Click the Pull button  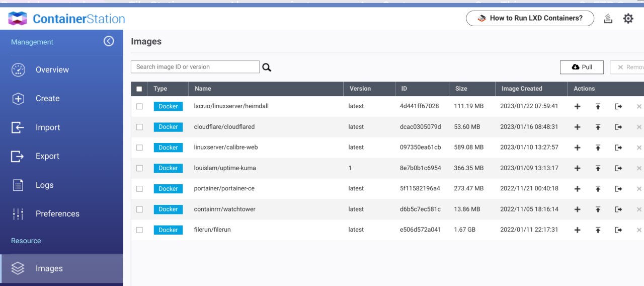(x=582, y=67)
